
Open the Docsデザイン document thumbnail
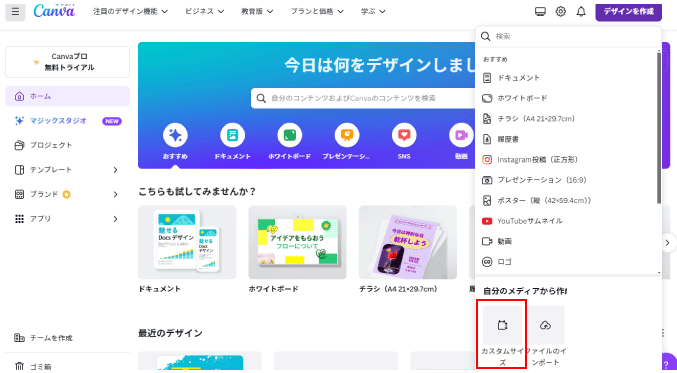click(x=187, y=242)
